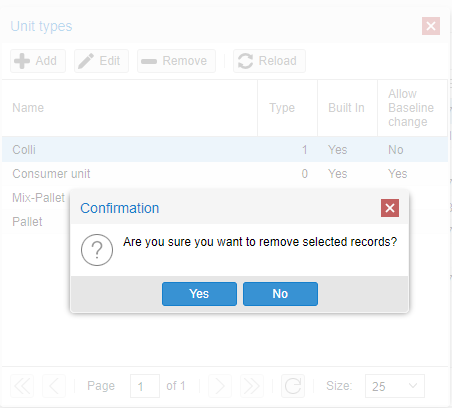
Task: Click the Add plus icon
Action: click(x=22, y=61)
